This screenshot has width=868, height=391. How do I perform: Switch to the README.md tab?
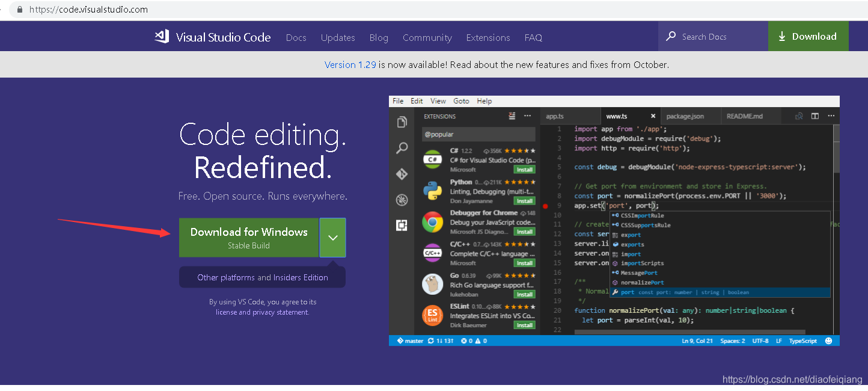tap(744, 116)
